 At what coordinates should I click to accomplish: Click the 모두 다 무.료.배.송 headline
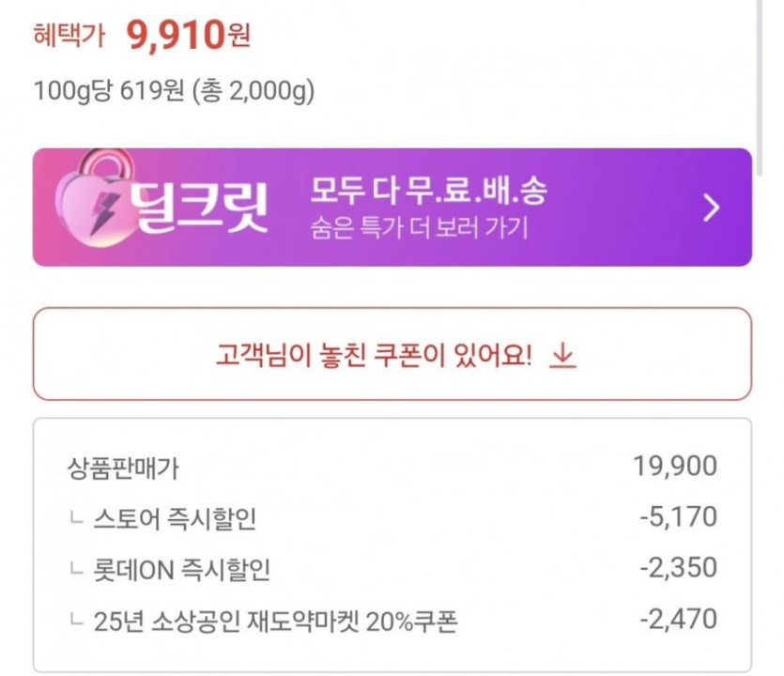pyautogui.click(x=428, y=192)
